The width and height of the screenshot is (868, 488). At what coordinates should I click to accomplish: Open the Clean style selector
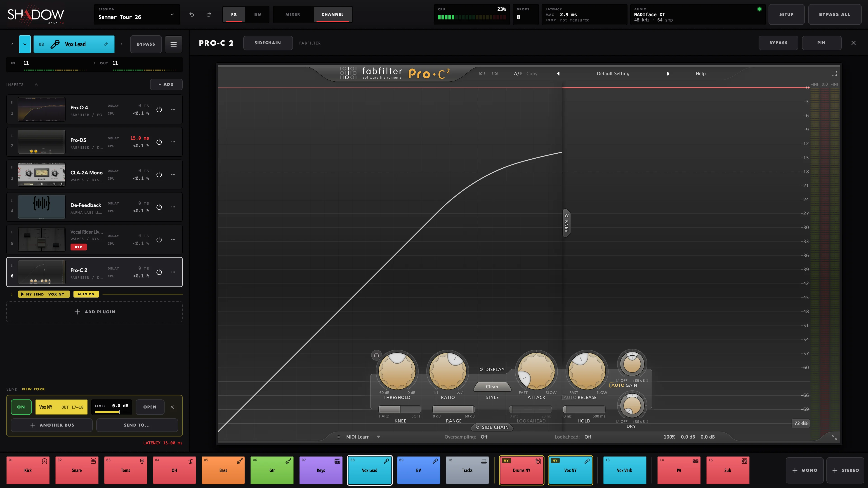[x=492, y=387]
